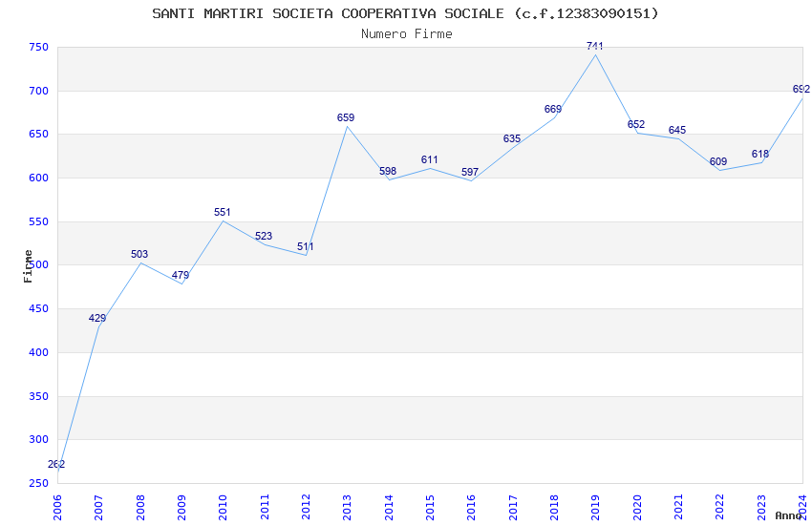The image size is (812, 525).
Task: Select the Numero Firme subtitle
Action: pyautogui.click(x=407, y=33)
